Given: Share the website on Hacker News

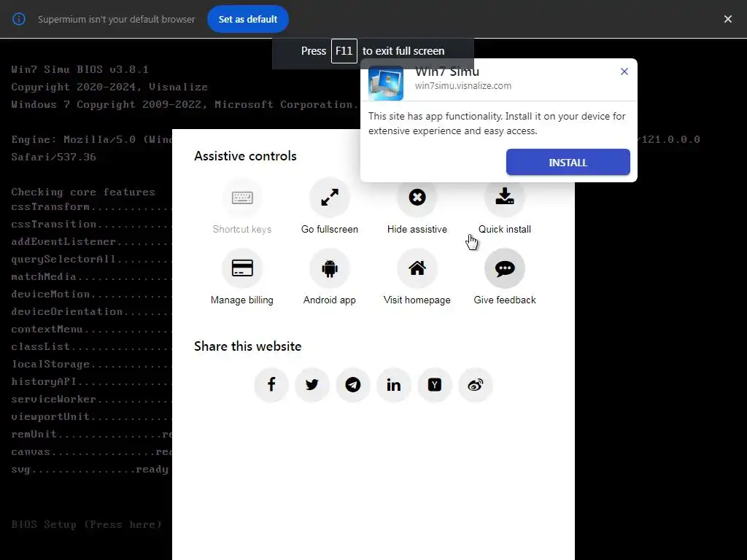Looking at the screenshot, I should [435, 385].
